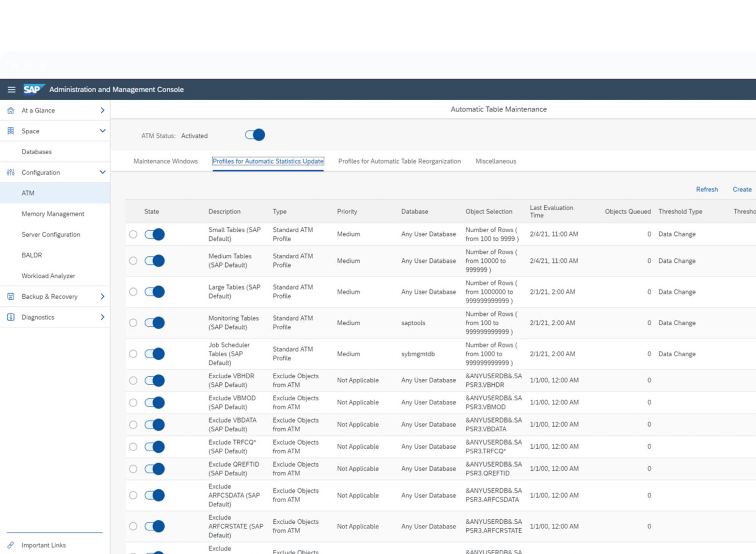This screenshot has width=756, height=554.
Task: Toggle the ATM Status switch off
Action: tap(255, 135)
